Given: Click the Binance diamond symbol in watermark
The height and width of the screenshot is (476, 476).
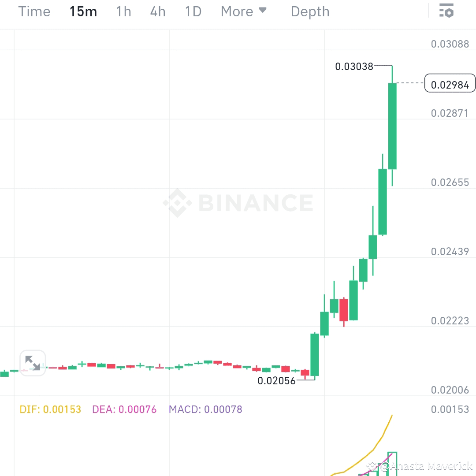Looking at the screenshot, I should tap(178, 203).
